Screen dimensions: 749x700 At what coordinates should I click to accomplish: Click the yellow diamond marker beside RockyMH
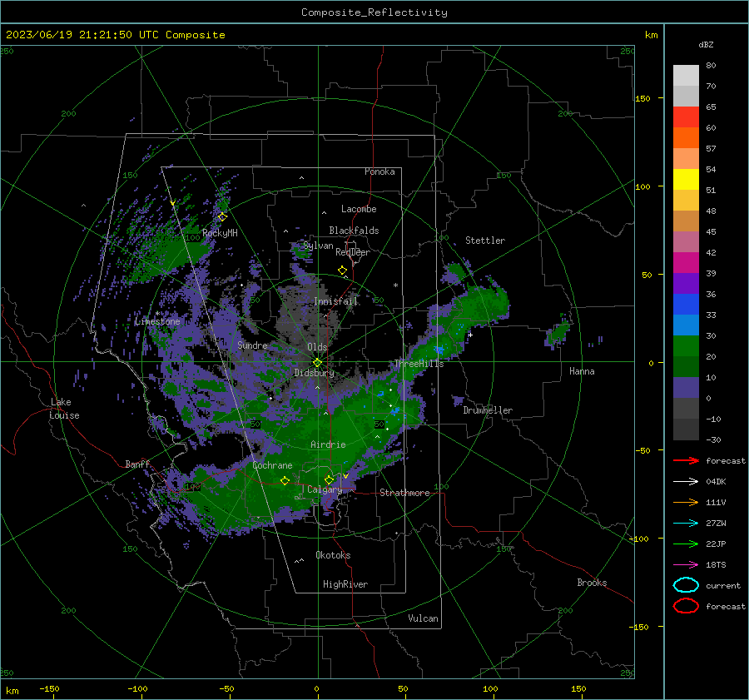click(x=222, y=217)
